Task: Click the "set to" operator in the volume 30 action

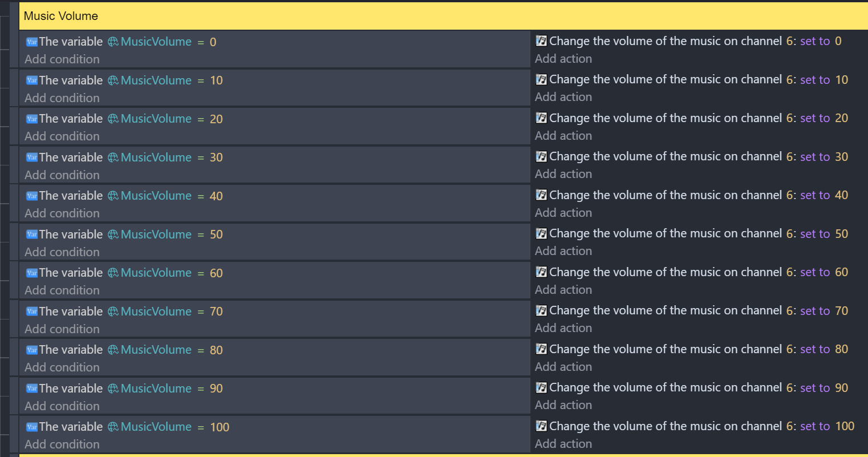Action: (815, 157)
